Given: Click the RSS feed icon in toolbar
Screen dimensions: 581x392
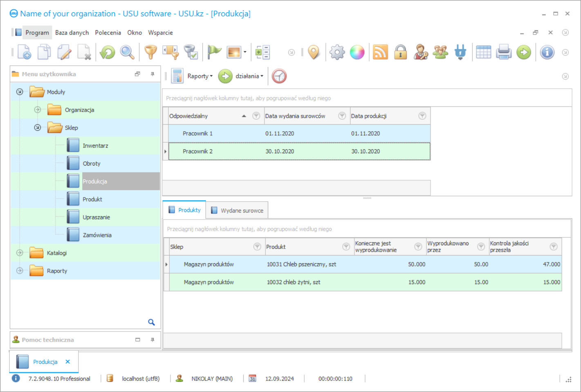Looking at the screenshot, I should 380,52.
